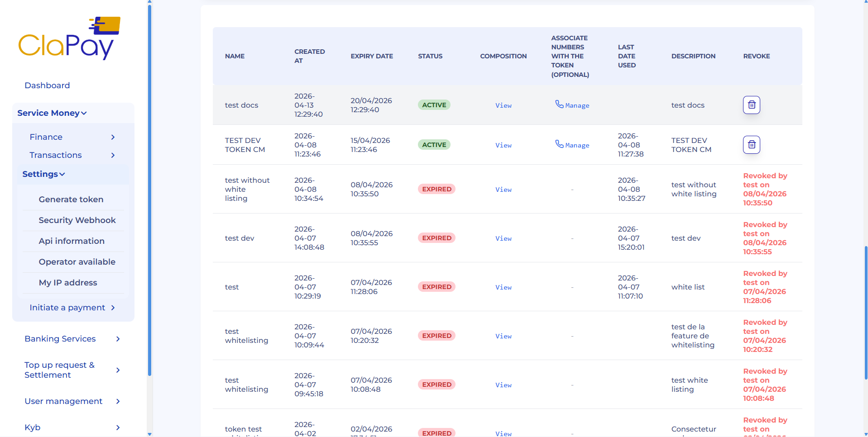Select My IP address menu item
Image resolution: width=868 pixels, height=437 pixels.
coord(68,283)
